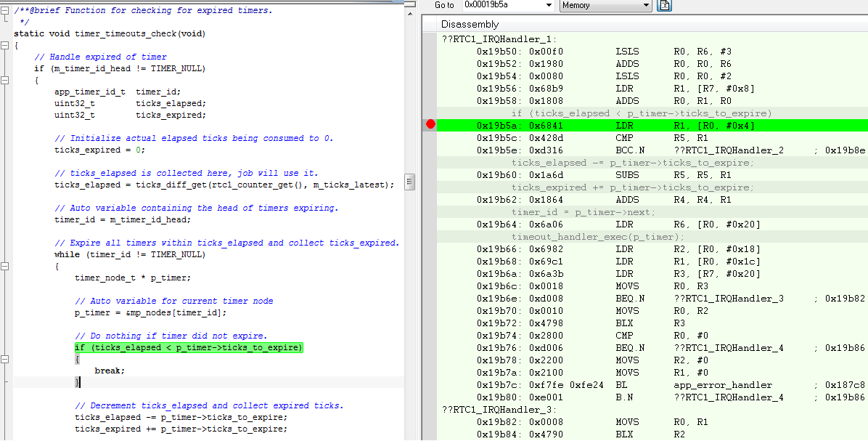Select the BEQ.N ??RTC1_IRQHandler_3 instruction

coord(652,299)
